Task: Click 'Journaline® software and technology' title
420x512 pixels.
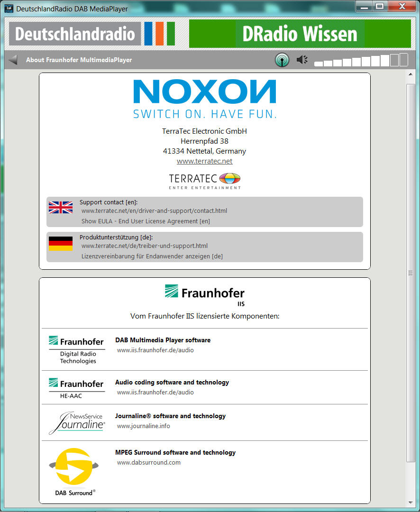Action: click(171, 416)
